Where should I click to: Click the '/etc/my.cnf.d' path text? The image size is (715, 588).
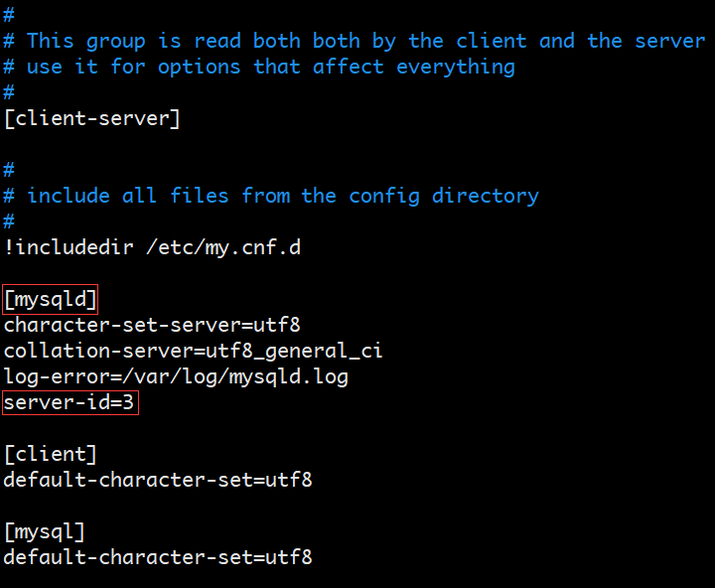223,247
